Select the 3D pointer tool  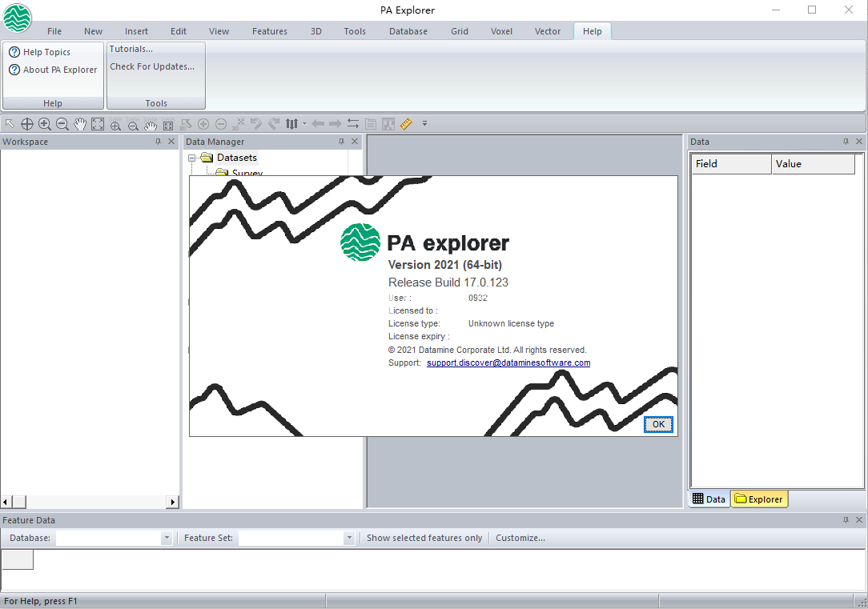[186, 124]
